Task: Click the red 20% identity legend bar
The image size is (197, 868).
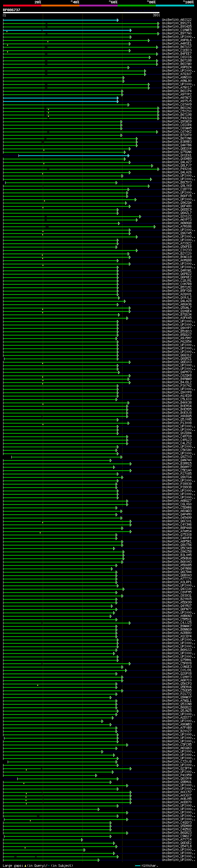Action: tap(22, 6)
